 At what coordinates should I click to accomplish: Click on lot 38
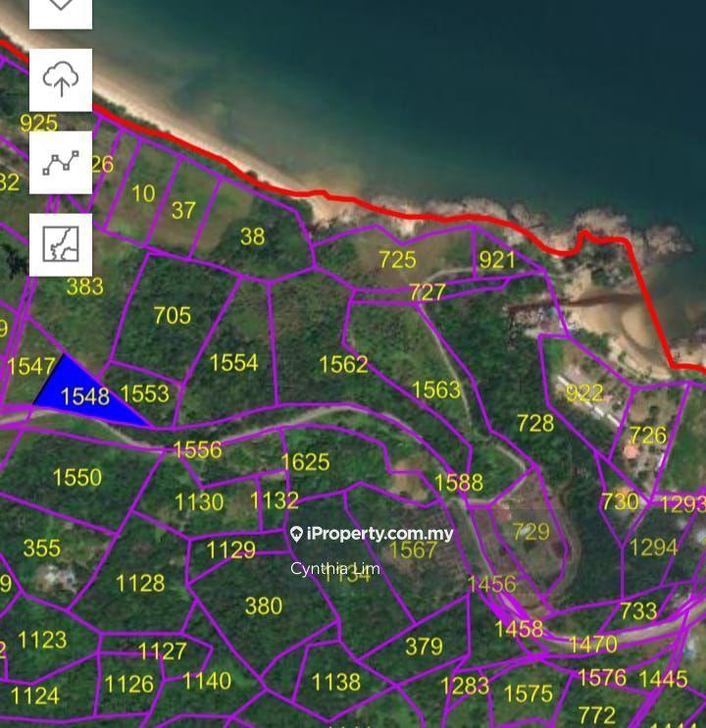click(252, 235)
